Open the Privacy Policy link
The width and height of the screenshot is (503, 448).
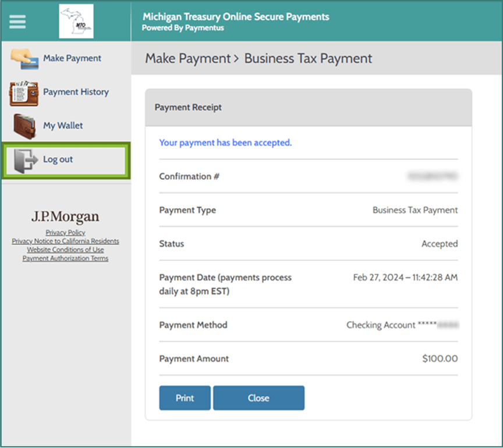(x=65, y=232)
